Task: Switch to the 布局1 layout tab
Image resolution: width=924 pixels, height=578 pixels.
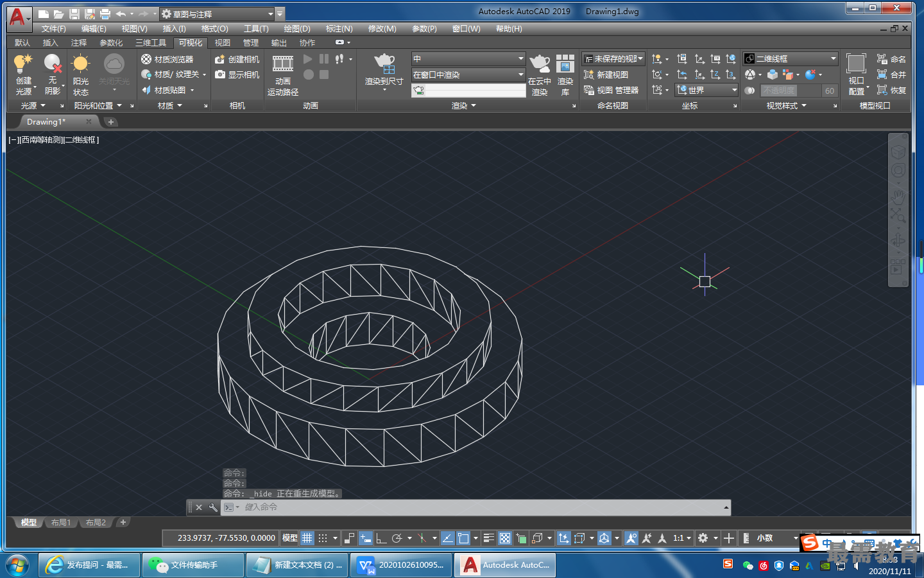Action: 61,523
